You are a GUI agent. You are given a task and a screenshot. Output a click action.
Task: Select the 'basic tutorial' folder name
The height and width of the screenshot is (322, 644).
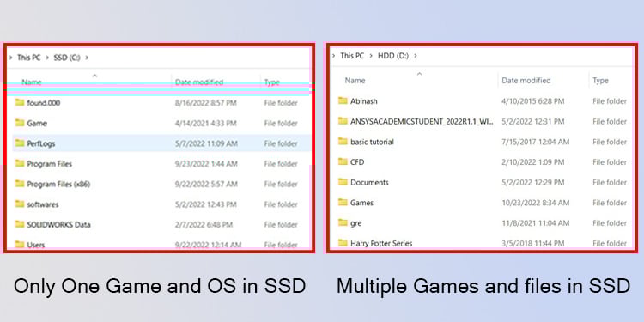372,142
